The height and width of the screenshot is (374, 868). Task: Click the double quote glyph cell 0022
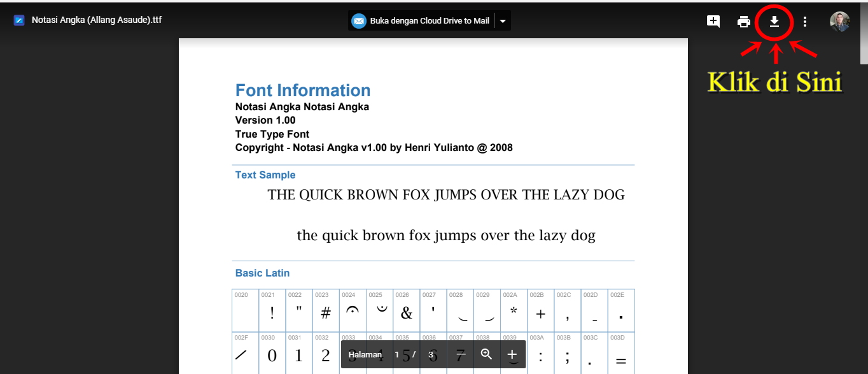pos(299,310)
